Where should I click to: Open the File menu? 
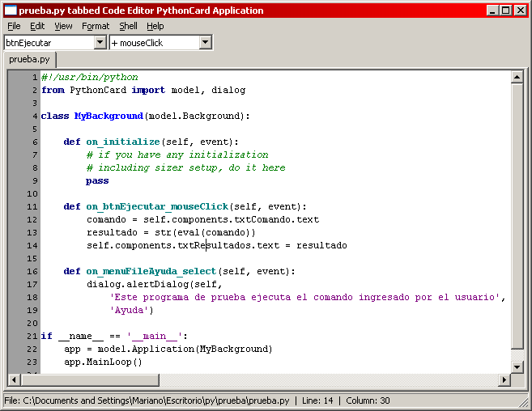(14, 26)
